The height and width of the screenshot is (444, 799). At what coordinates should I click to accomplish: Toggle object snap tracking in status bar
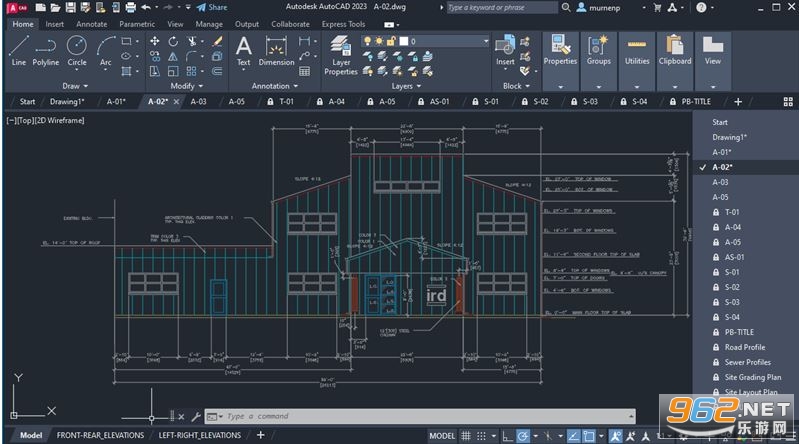coord(573,436)
